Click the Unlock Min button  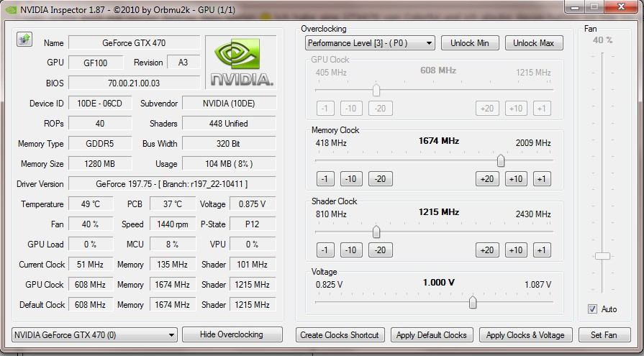470,43
